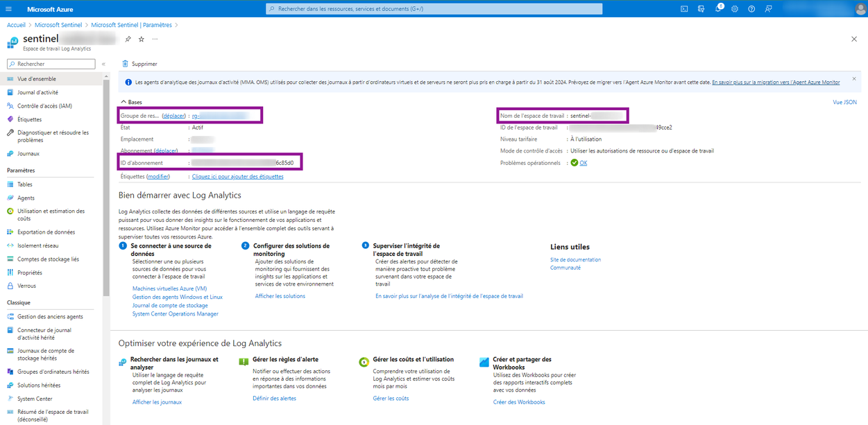Pin the sentinel workspace to dashboard
Image resolution: width=868 pixels, height=425 pixels.
pos(128,39)
